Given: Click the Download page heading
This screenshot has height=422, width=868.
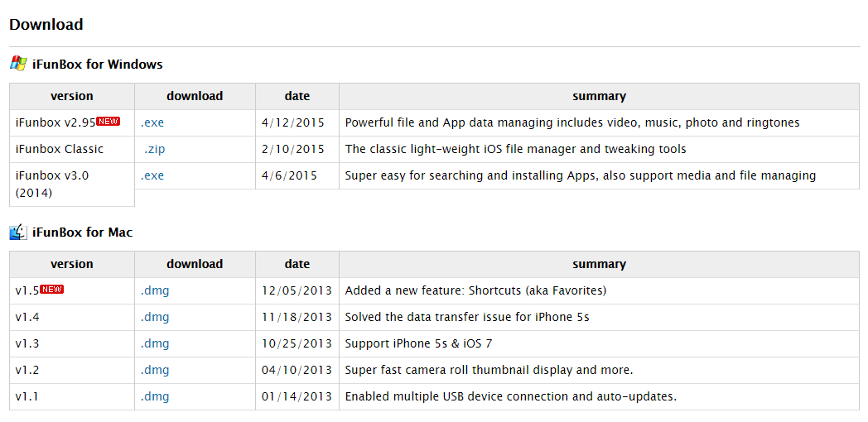Looking at the screenshot, I should tap(46, 25).
